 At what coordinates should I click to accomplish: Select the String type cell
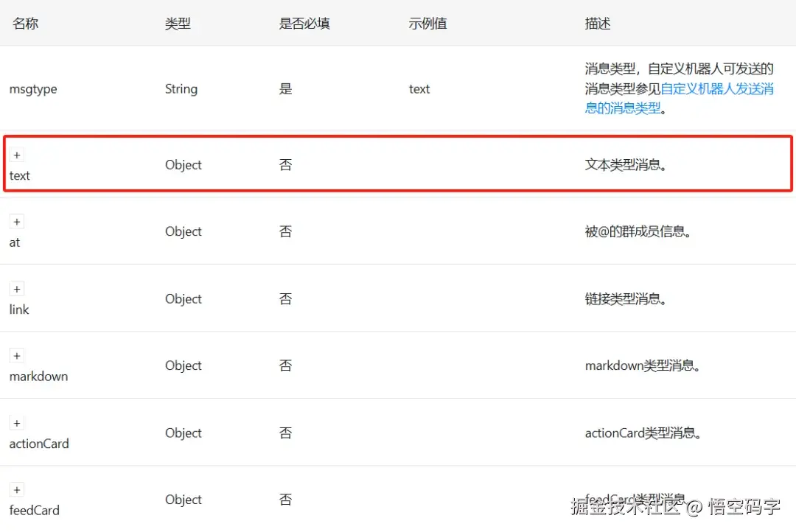pos(181,89)
